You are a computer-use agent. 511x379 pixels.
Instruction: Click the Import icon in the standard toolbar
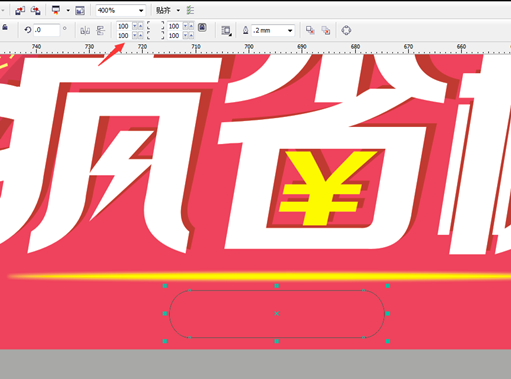click(20, 11)
